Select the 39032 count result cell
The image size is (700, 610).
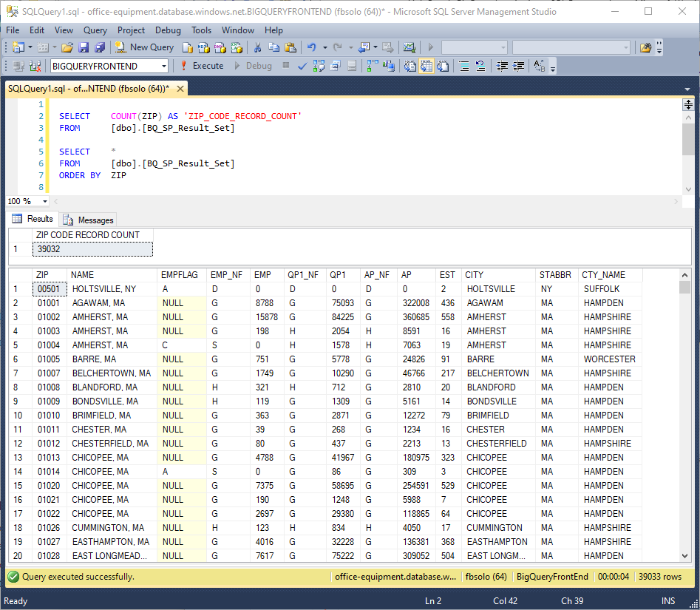(x=93, y=249)
